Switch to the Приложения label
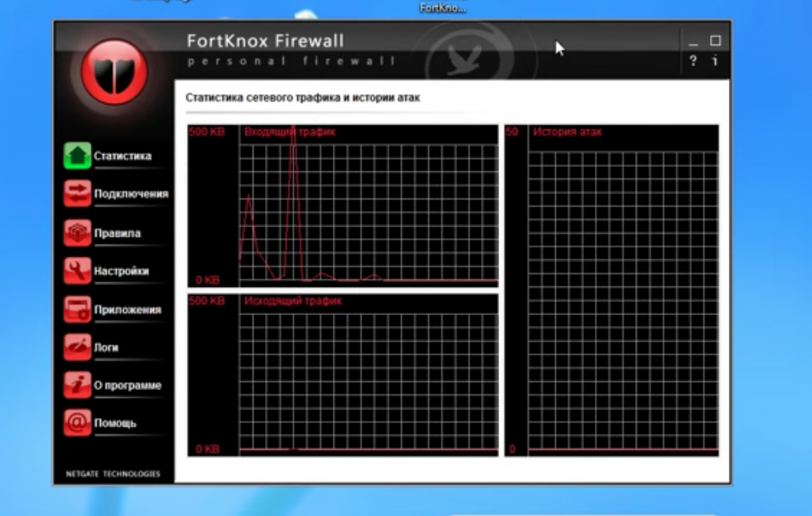This screenshot has height=516, width=812. pyautogui.click(x=128, y=309)
